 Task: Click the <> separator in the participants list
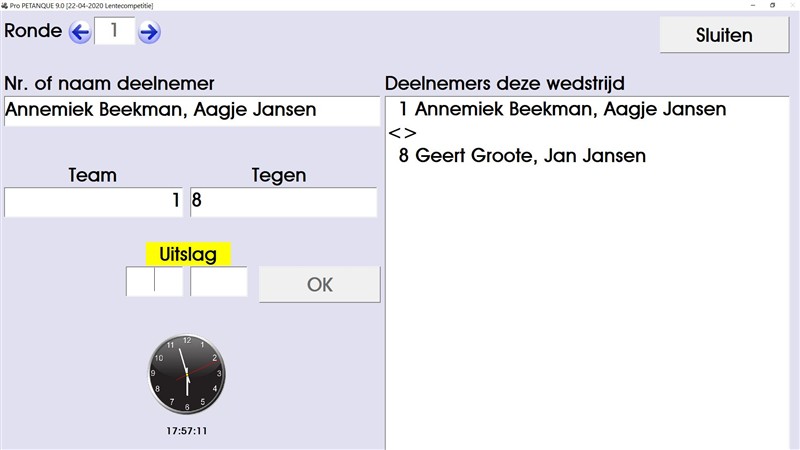pos(402,133)
